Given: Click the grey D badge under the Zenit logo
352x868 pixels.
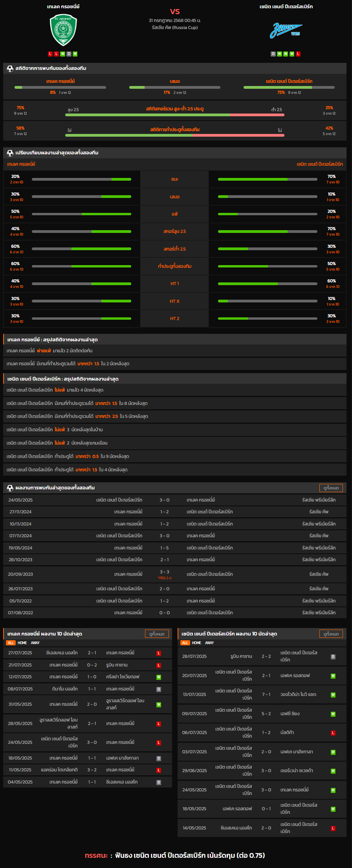Looking at the screenshot, I should pyautogui.click(x=273, y=54).
